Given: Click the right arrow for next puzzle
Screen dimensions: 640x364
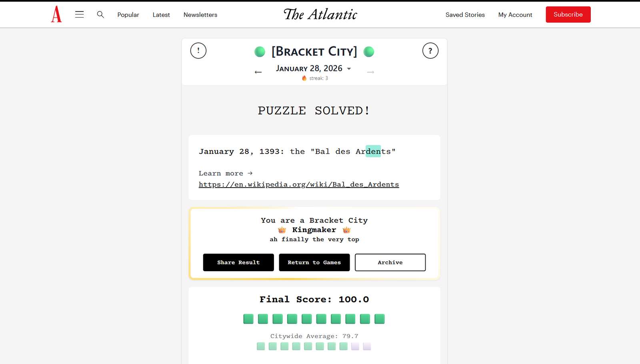Looking at the screenshot, I should pos(370,72).
